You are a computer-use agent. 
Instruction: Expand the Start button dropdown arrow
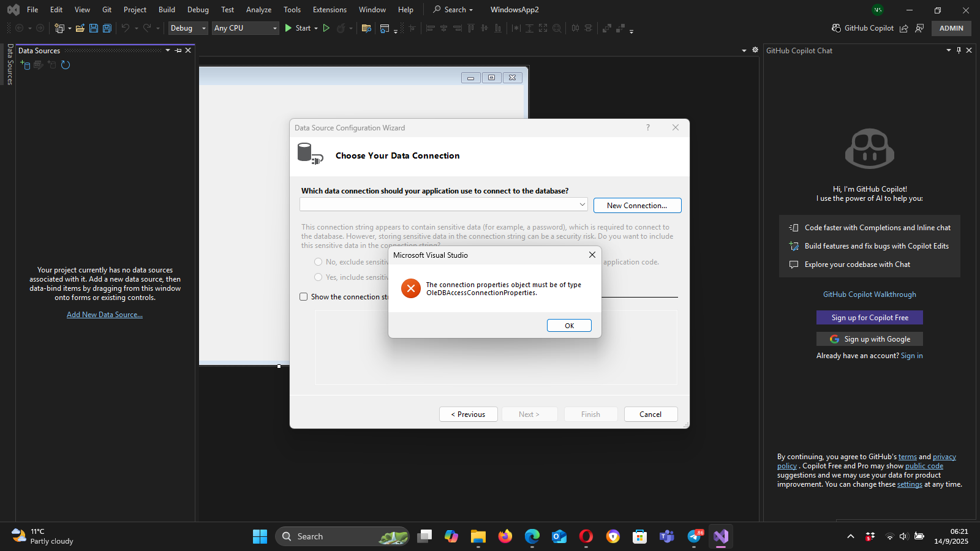pos(316,28)
